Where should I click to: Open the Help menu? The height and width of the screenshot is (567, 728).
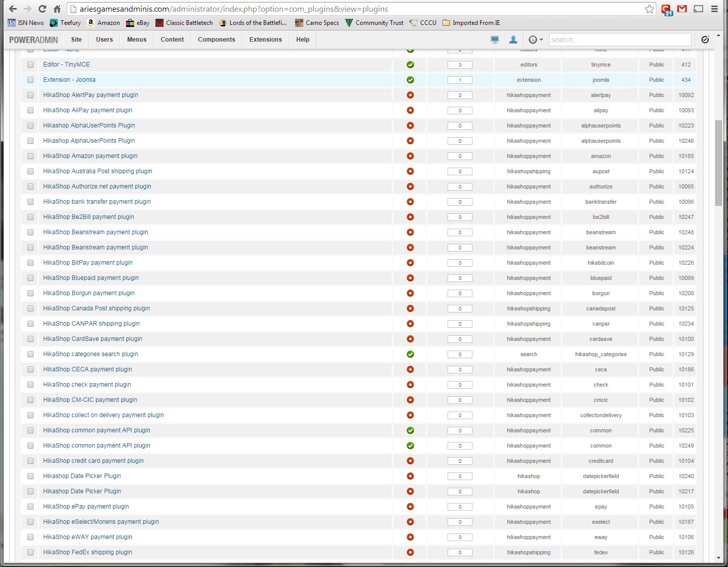303,40
